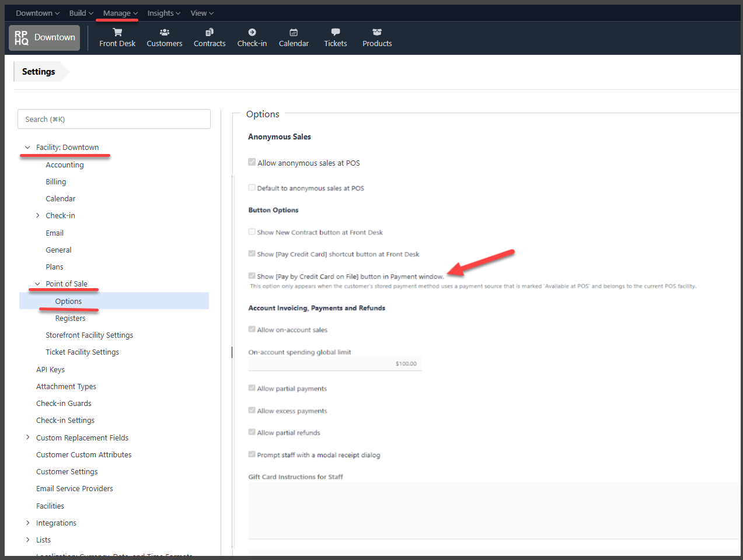Toggle Allow anonymous sales at POS checkbox
The image size is (743, 560).
[252, 162]
